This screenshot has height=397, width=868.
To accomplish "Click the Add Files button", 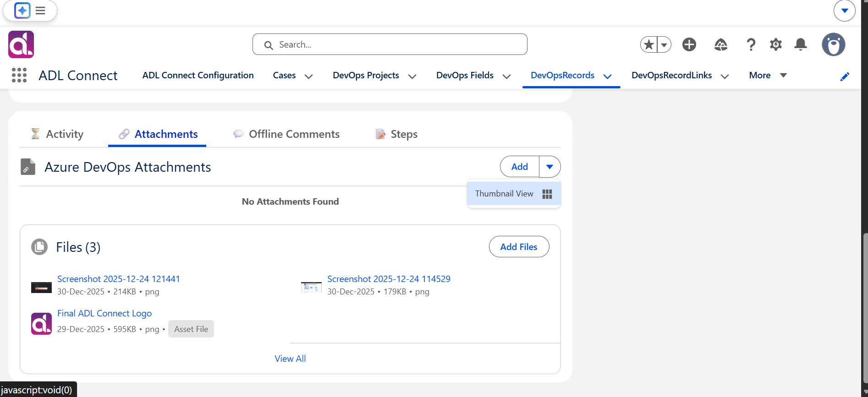I will click(519, 247).
